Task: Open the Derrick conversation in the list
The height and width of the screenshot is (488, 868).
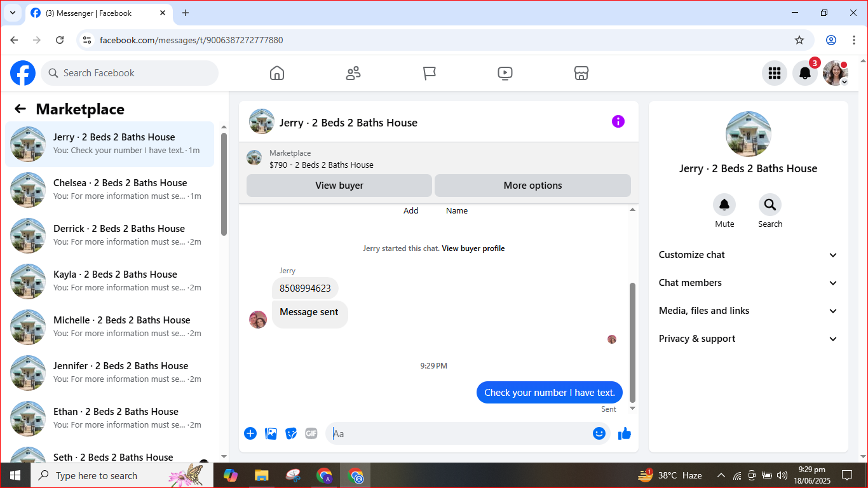Action: pyautogui.click(x=110, y=236)
